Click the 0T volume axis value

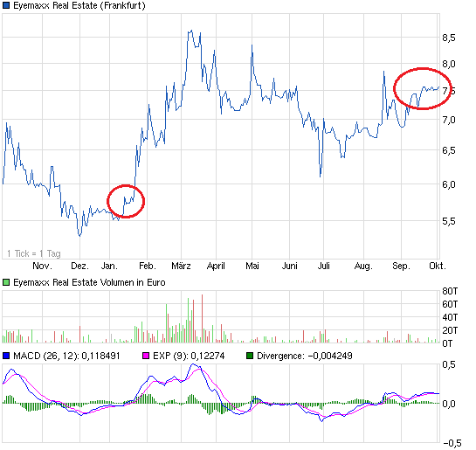pyautogui.click(x=447, y=343)
